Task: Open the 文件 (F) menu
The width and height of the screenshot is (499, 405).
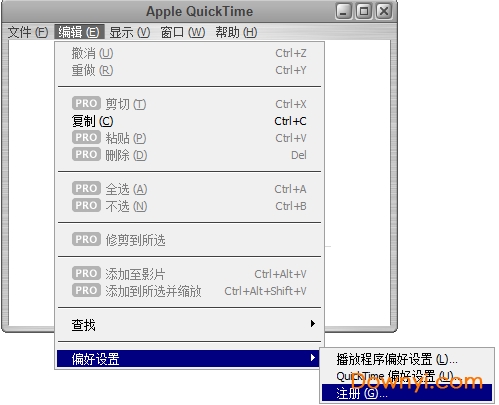Action: [28, 32]
